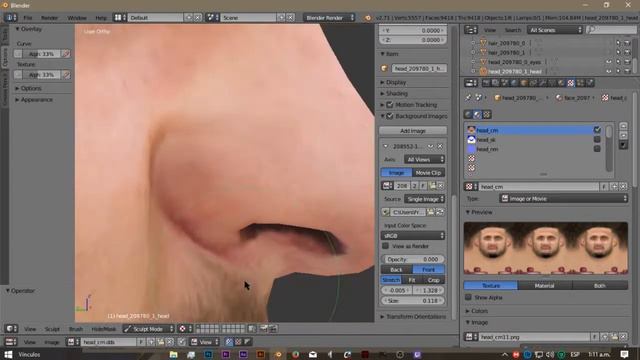Select the Stretch framing option
The width and height of the screenshot is (640, 360).
391,280
